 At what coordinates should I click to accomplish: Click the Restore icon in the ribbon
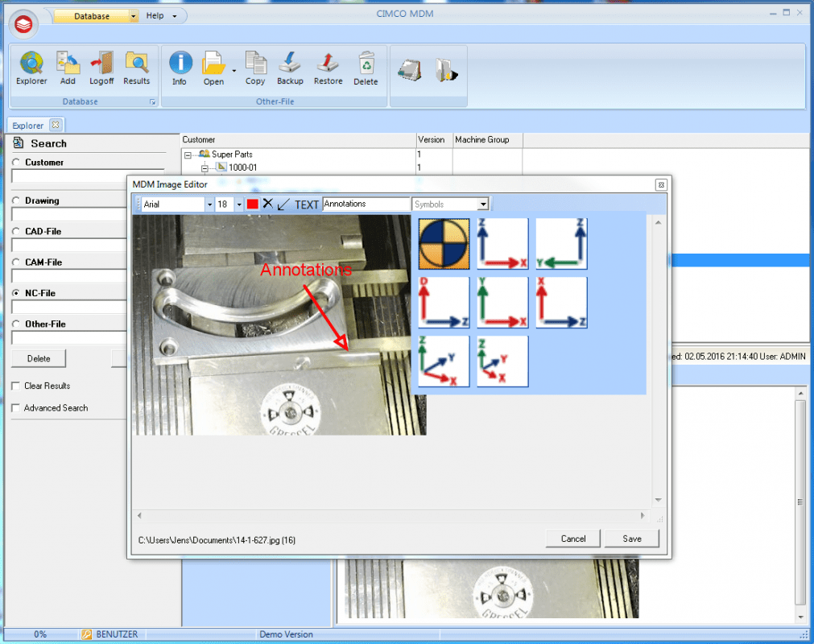pyautogui.click(x=328, y=68)
